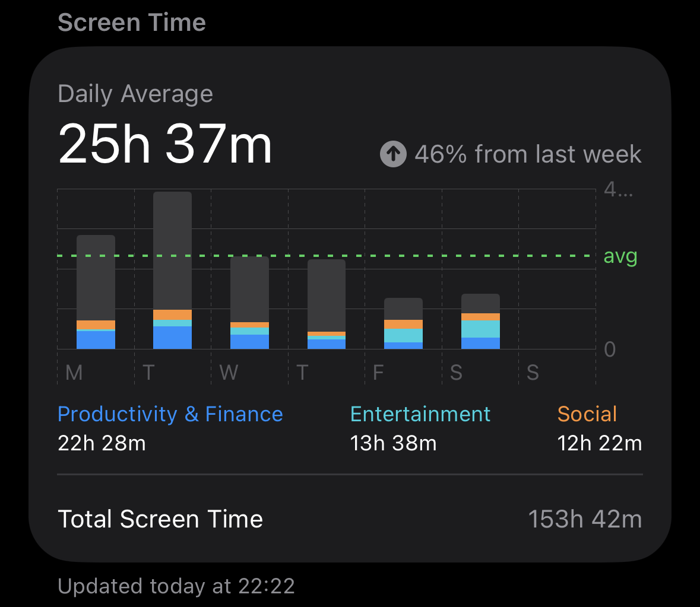Click the blue Productivity segment on Tuesday's bar

coord(172,337)
